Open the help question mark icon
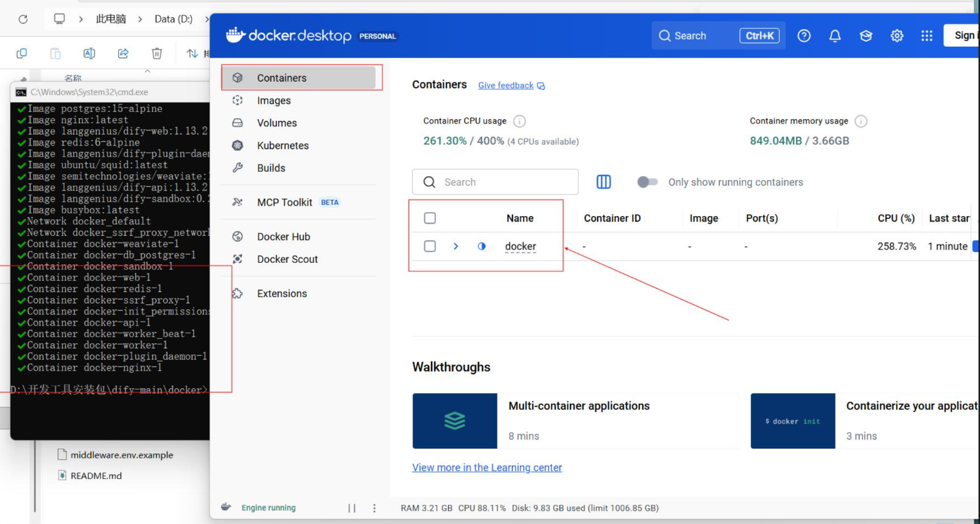980x524 pixels. point(804,36)
